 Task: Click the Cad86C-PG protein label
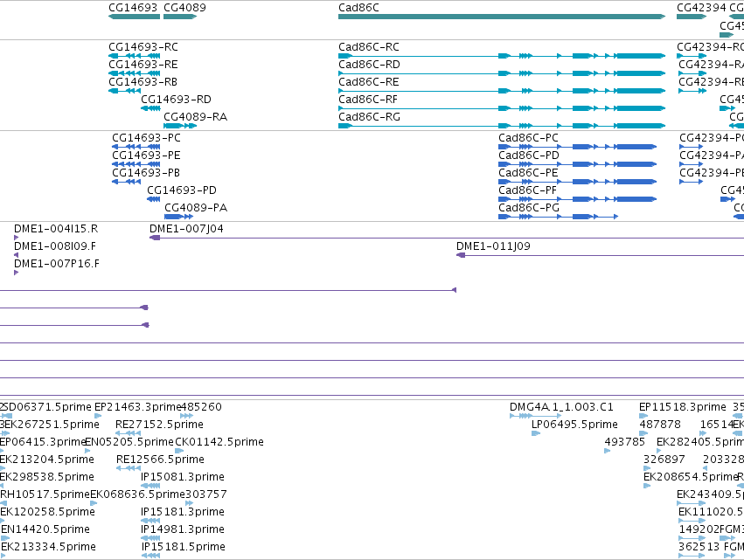(529, 208)
